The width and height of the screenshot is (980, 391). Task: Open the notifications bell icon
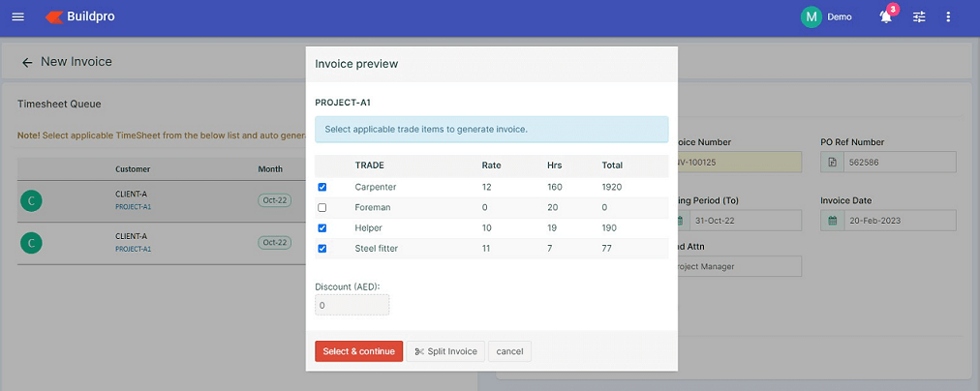click(x=886, y=16)
